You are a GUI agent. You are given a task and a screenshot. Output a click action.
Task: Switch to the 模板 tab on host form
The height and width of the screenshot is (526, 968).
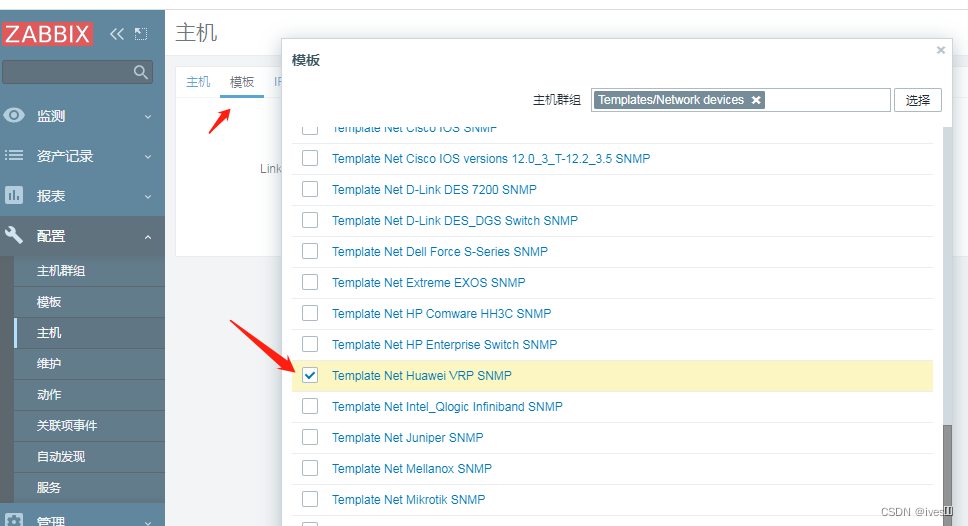pos(242,82)
